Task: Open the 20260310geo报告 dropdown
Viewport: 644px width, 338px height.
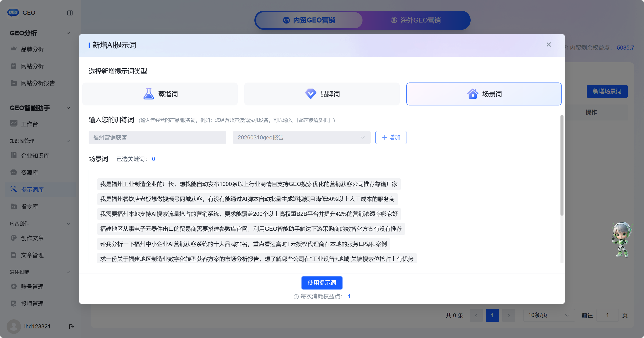Action: [301, 137]
